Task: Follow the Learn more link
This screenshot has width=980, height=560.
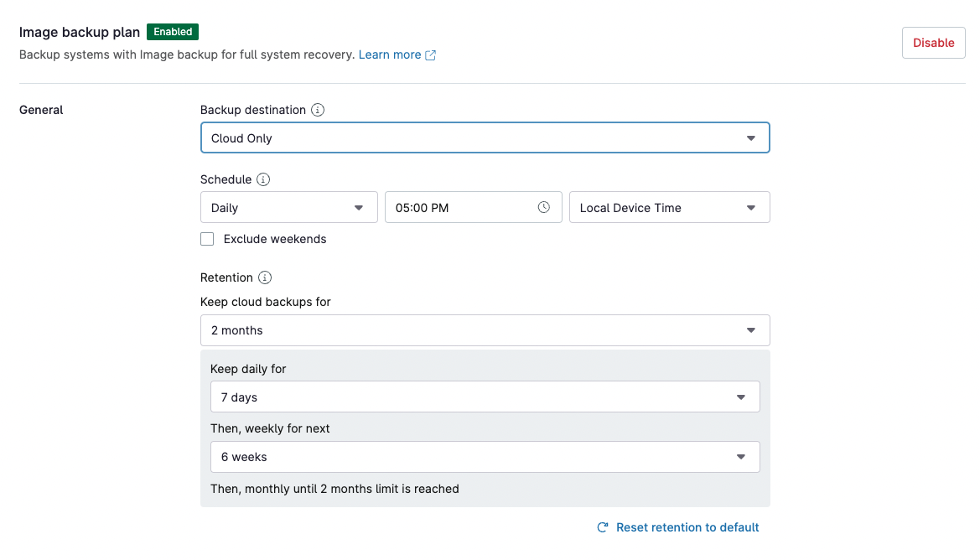Action: click(390, 54)
